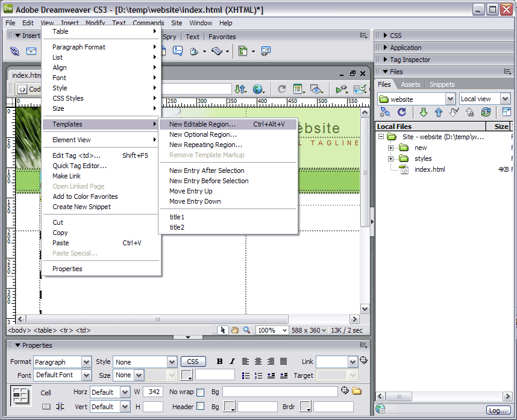Screen dimensions: 517x420
Task: Apply Italic in Properties panel
Action: click(x=233, y=362)
